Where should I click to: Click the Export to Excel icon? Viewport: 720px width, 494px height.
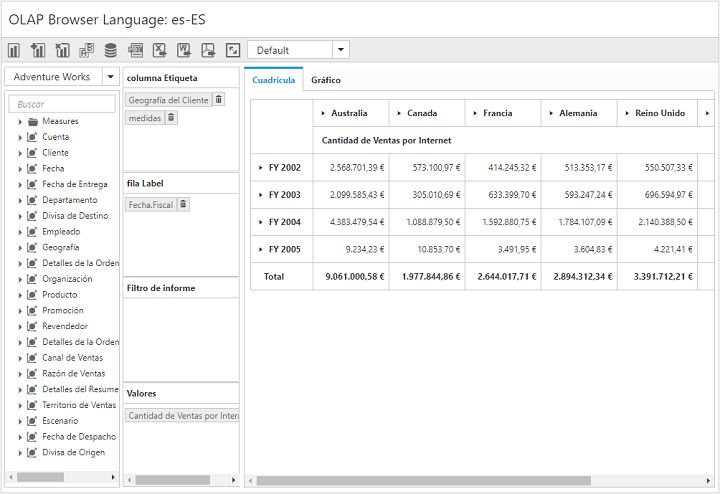click(160, 50)
